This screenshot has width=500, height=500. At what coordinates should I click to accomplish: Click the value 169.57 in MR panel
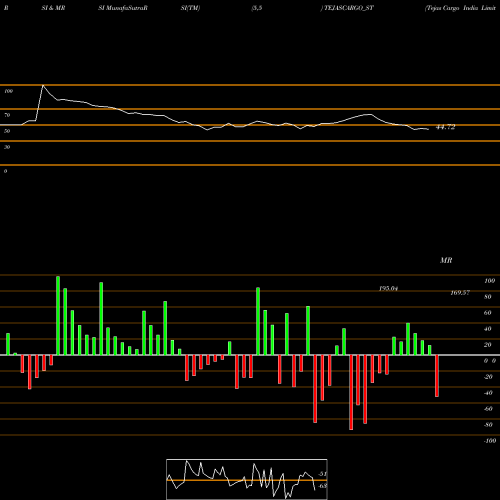point(460,293)
